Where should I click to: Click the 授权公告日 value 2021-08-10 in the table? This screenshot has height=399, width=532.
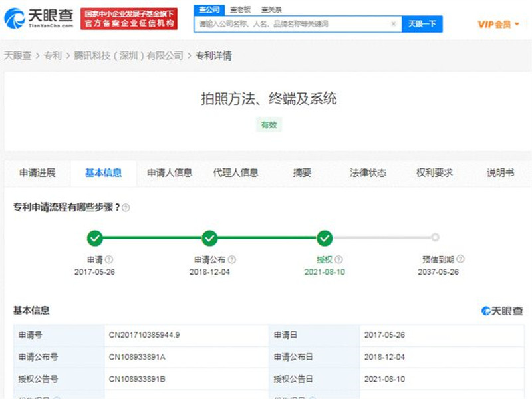point(384,379)
